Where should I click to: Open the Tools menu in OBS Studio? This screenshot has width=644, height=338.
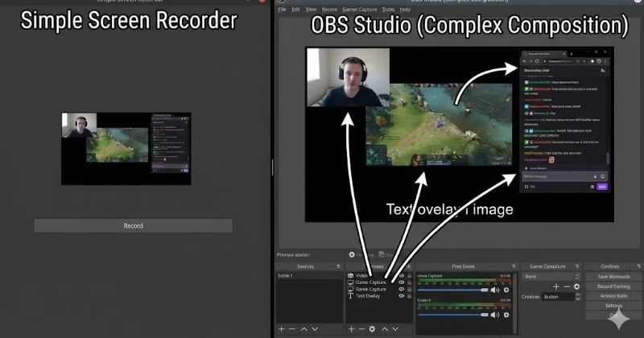[388, 10]
